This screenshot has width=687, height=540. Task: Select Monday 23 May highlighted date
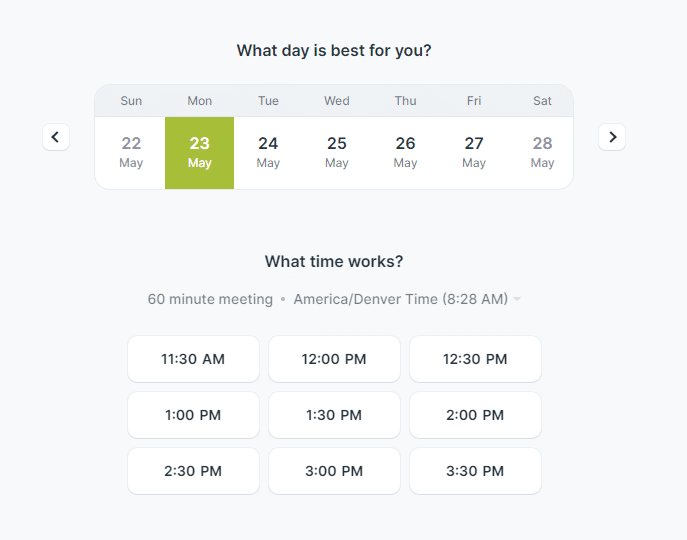tap(199, 153)
